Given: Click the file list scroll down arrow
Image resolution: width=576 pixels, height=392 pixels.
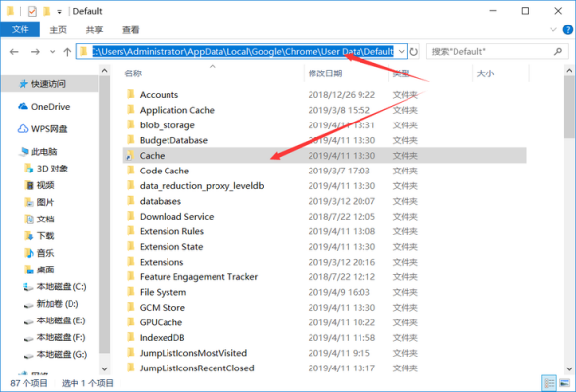Looking at the screenshot, I should coord(569,368).
